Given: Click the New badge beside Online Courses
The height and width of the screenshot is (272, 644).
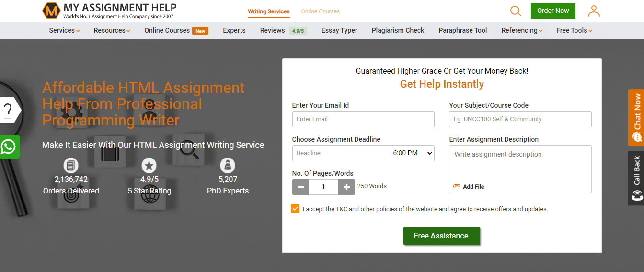Looking at the screenshot, I should [x=200, y=31].
